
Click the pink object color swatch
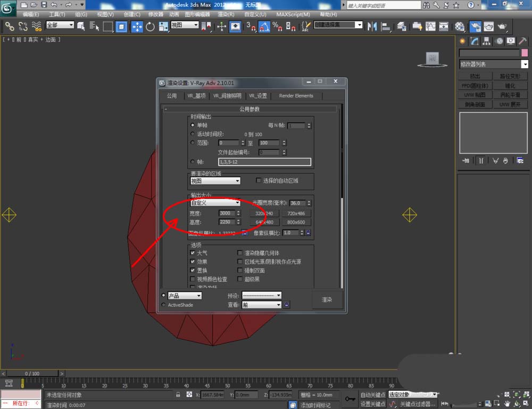click(524, 53)
